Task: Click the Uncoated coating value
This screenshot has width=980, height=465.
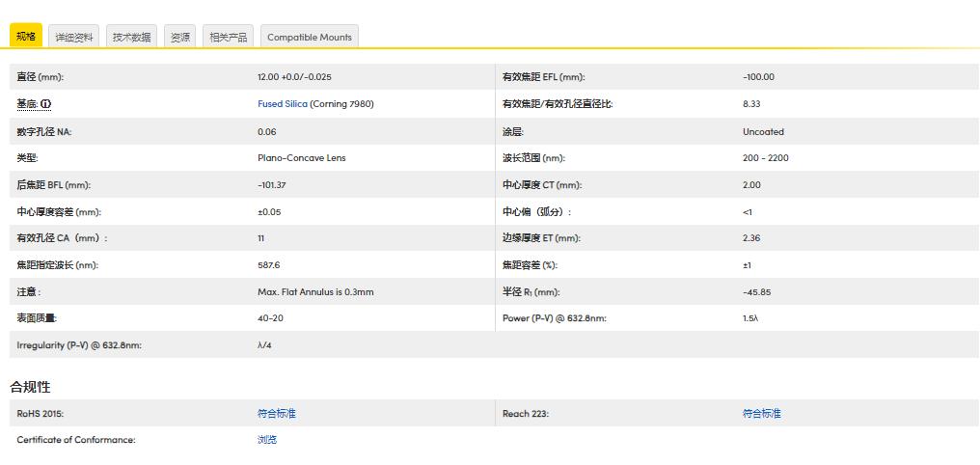Action: (x=763, y=131)
